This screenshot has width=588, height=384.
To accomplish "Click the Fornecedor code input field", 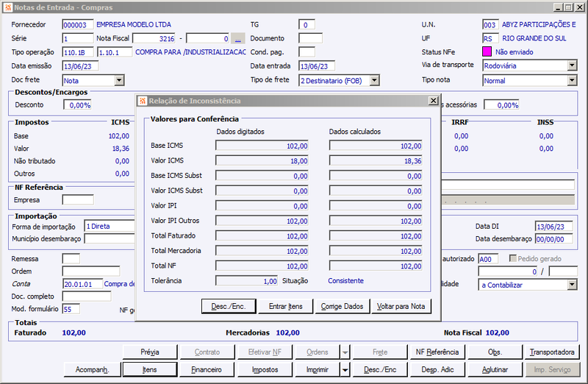I will pyautogui.click(x=78, y=25).
